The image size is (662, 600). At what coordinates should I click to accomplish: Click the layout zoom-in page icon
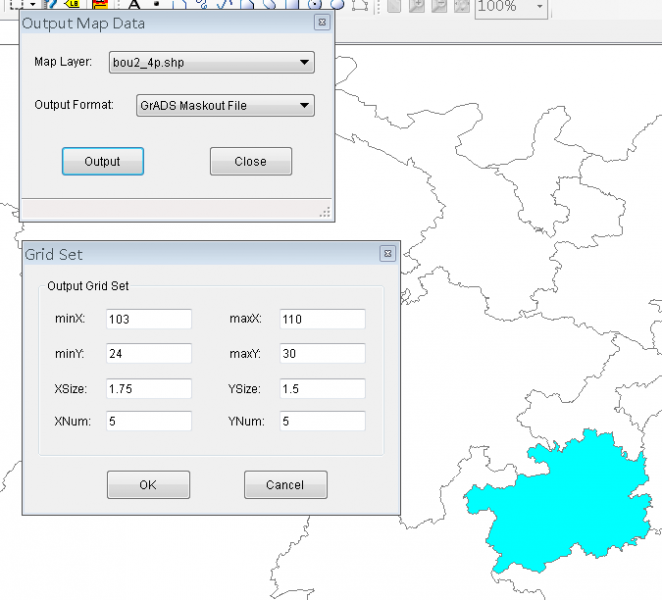click(418, 6)
